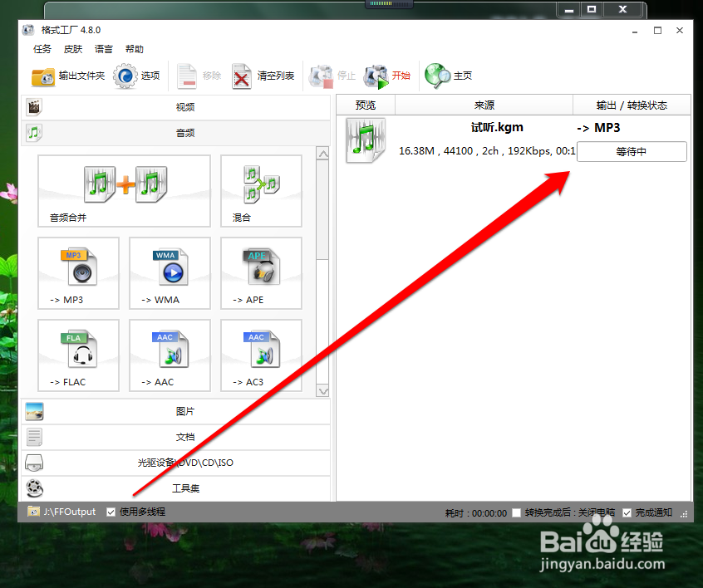Click the 输出 / 转换状态 column header
Image resolution: width=703 pixels, height=588 pixels.
632,105
